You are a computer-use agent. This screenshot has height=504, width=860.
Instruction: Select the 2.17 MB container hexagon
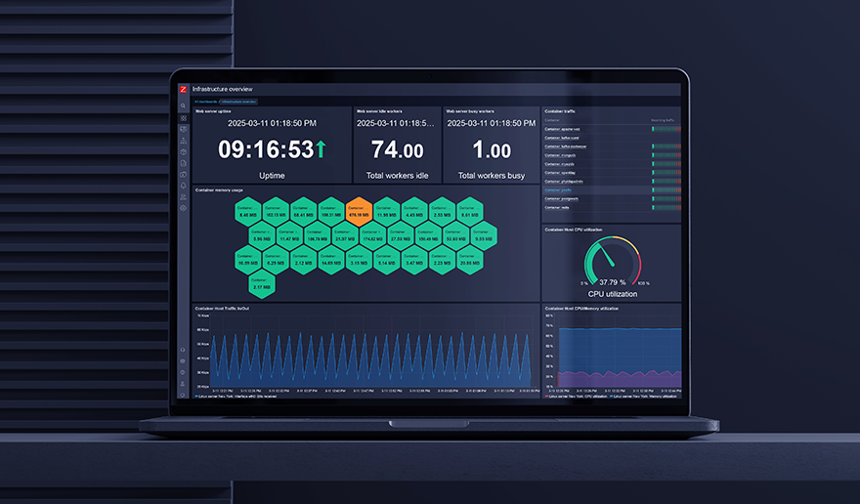click(x=262, y=283)
